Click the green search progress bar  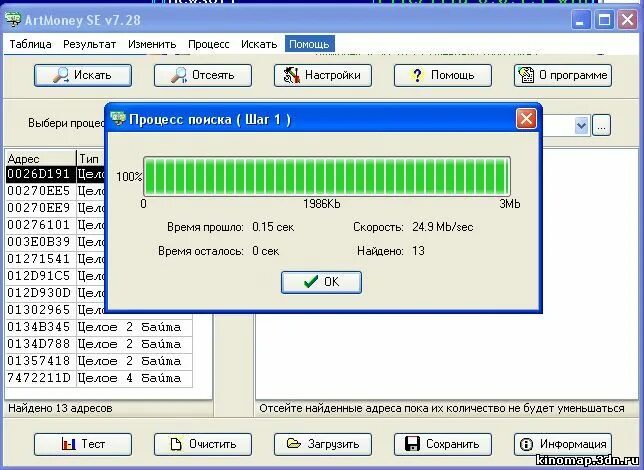coord(327,176)
